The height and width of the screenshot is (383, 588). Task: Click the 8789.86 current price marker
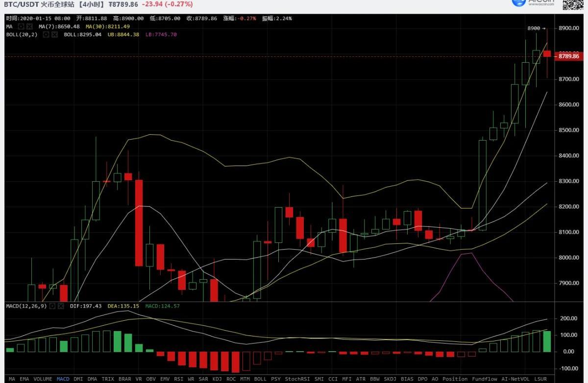coord(568,57)
